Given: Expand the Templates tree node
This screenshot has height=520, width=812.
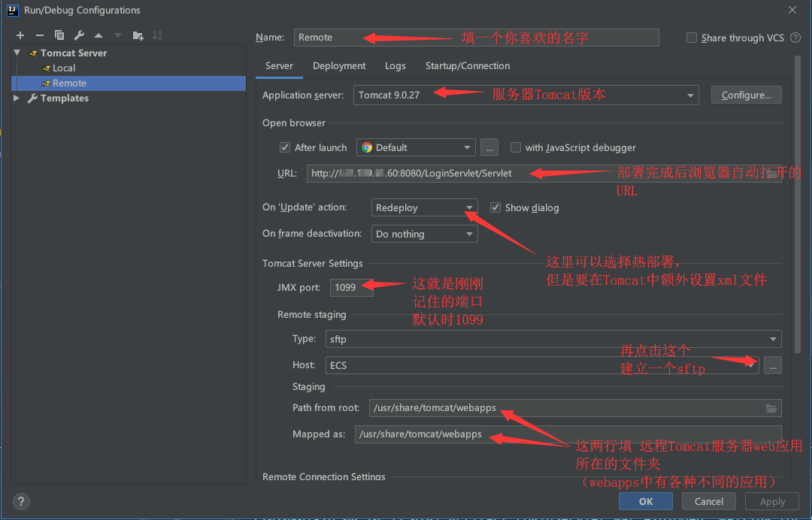Looking at the screenshot, I should [17, 98].
